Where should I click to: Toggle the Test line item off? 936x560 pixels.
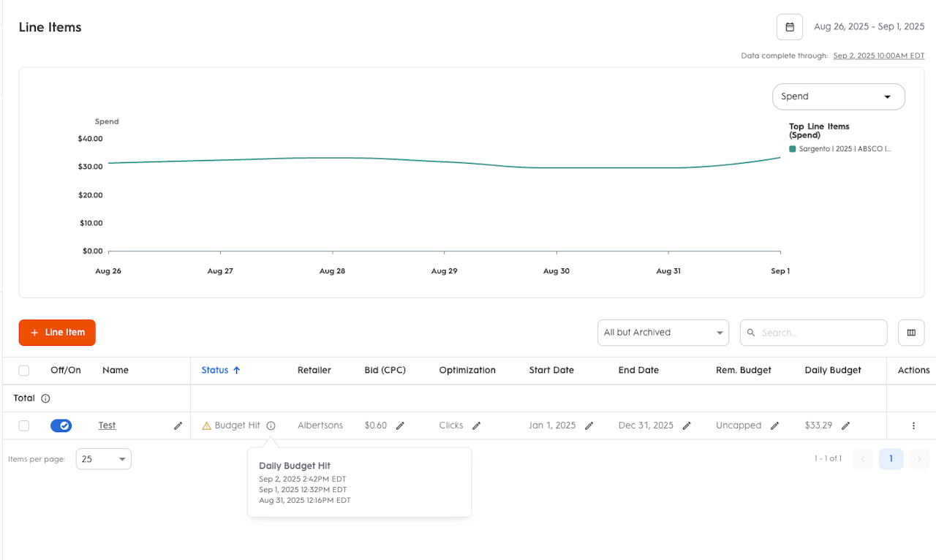(x=61, y=425)
